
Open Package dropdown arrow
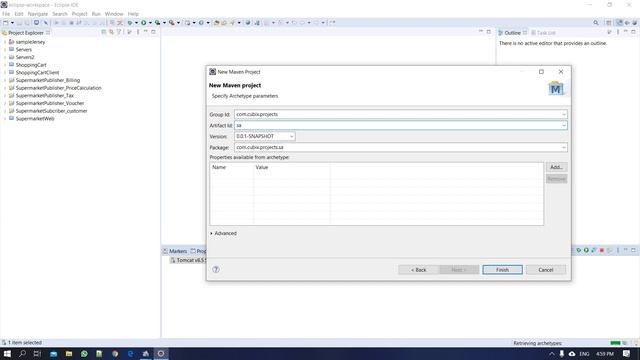(x=564, y=147)
